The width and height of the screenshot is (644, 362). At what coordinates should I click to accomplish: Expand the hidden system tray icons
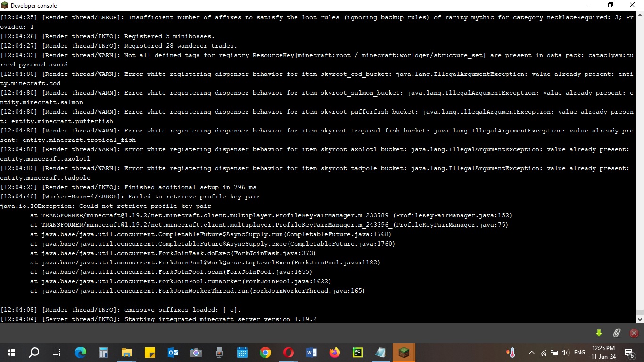pyautogui.click(x=532, y=353)
